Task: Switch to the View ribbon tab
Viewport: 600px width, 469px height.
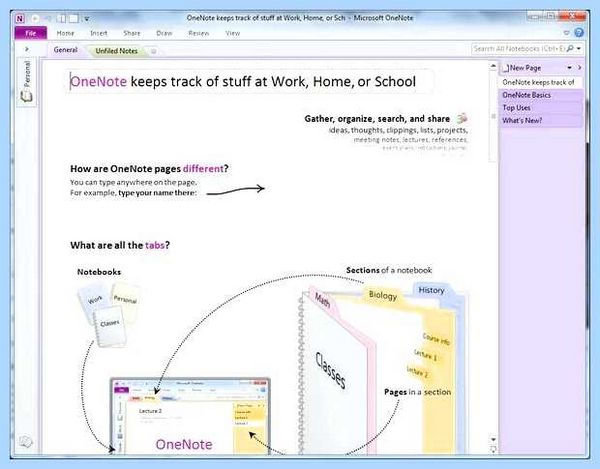Action: click(233, 33)
